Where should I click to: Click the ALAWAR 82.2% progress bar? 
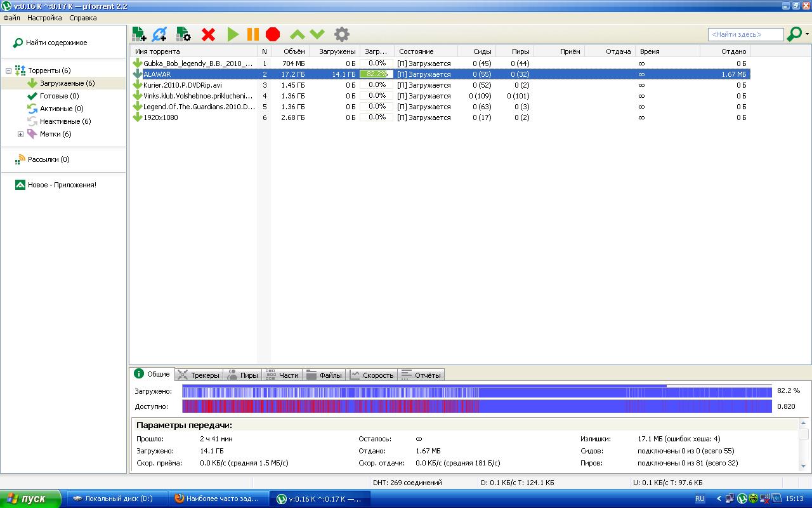(377, 74)
